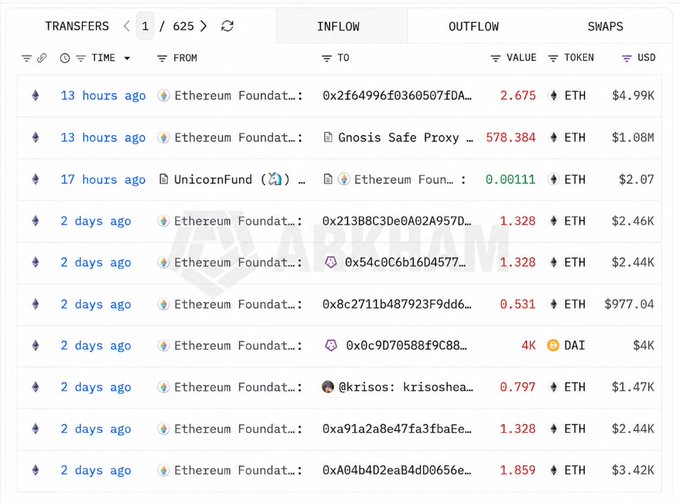This screenshot has width=680, height=503.
Task: Click the ETH token icon in the 0.00111 row
Action: coord(553,179)
